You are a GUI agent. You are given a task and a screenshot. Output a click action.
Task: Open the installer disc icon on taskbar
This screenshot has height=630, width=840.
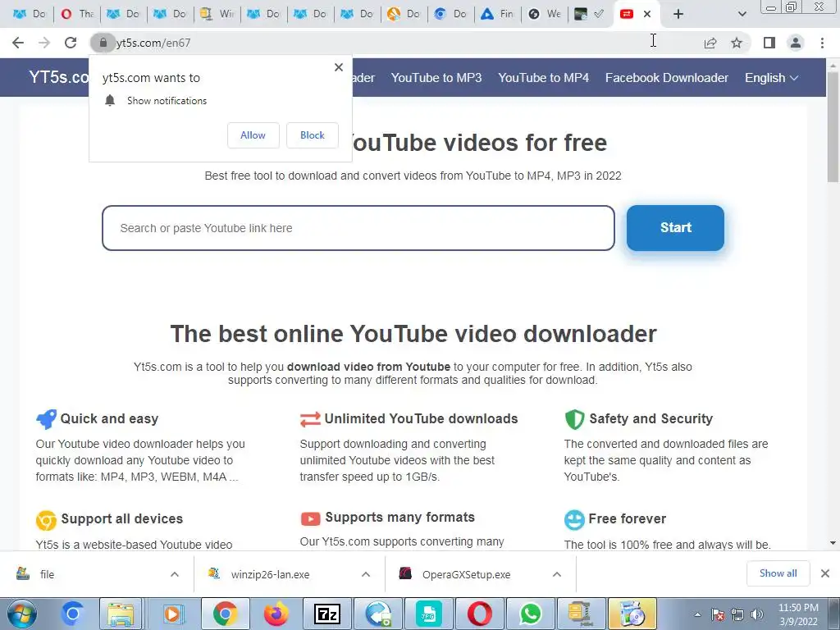click(632, 614)
